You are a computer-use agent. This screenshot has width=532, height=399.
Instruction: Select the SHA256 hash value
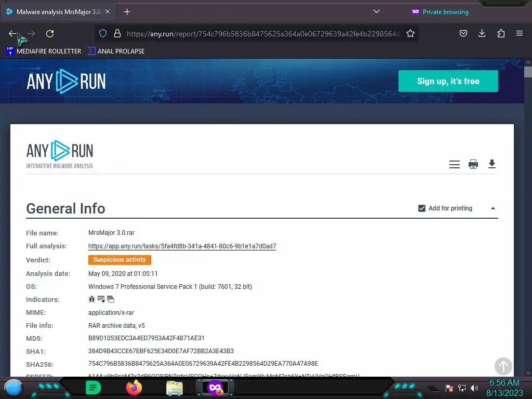[x=203, y=364]
